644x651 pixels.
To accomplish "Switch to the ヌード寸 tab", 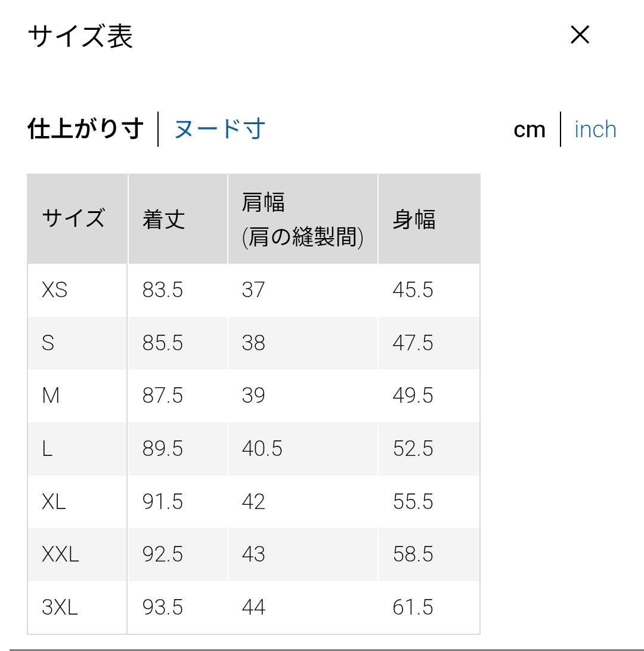I will [x=219, y=129].
